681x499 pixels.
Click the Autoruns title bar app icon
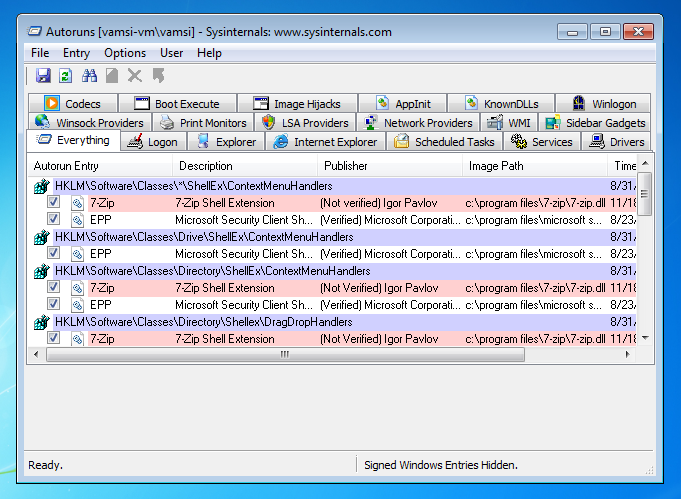(x=35, y=31)
